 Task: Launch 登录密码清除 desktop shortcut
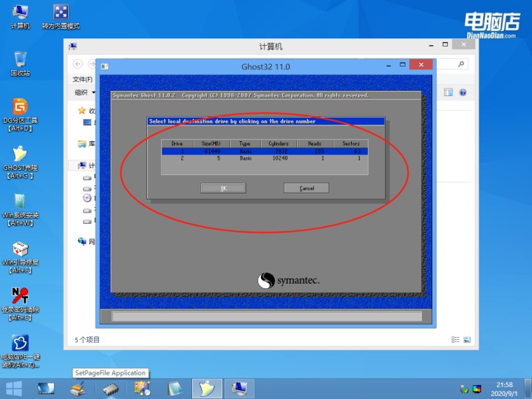(x=20, y=304)
